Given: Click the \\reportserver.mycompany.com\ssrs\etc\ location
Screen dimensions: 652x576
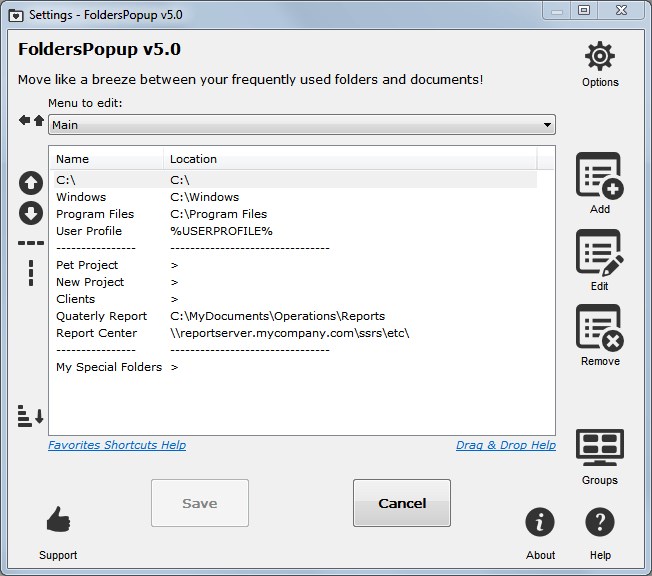Looking at the screenshot, I should tap(289, 333).
